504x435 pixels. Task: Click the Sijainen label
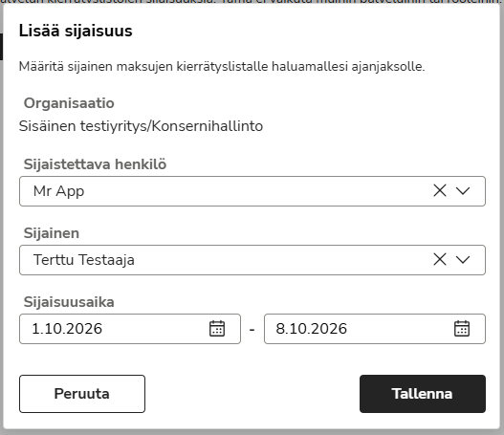52,233
